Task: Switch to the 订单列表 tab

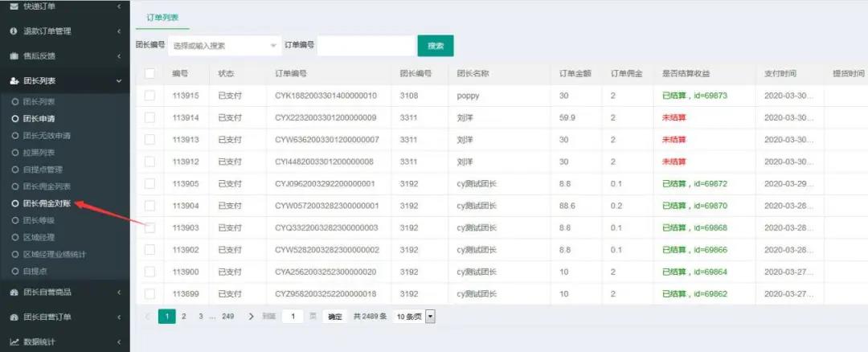Action: coord(162,17)
